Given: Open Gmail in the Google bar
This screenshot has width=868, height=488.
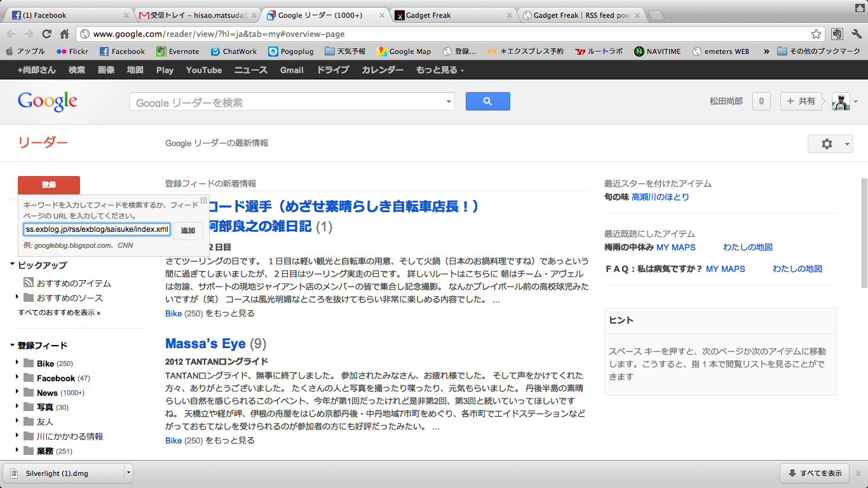Looking at the screenshot, I should (x=292, y=70).
